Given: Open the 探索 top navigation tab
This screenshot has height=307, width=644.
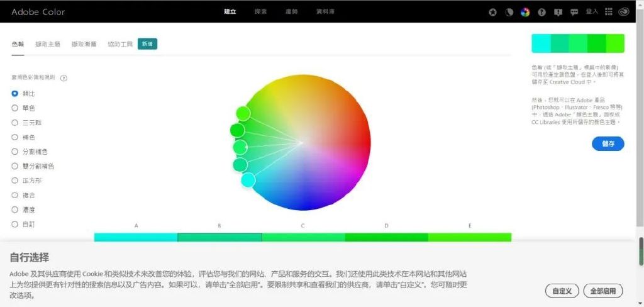Looking at the screenshot, I should pyautogui.click(x=261, y=11).
